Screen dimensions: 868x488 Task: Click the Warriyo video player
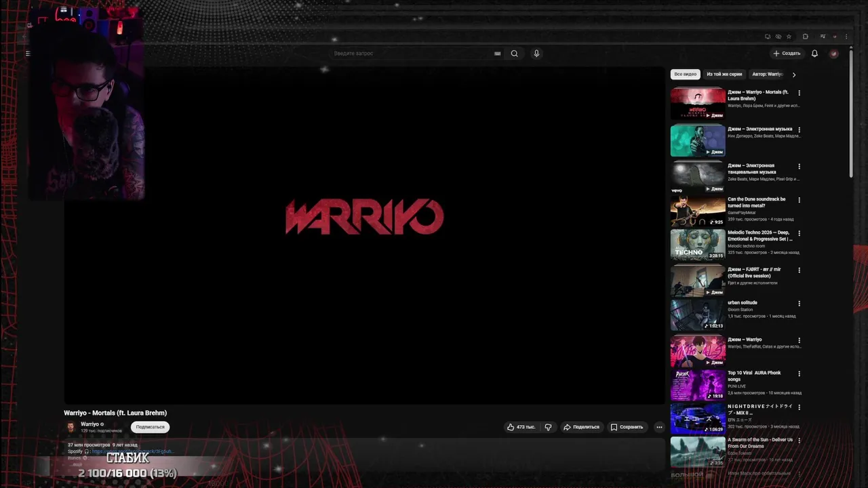pos(364,235)
